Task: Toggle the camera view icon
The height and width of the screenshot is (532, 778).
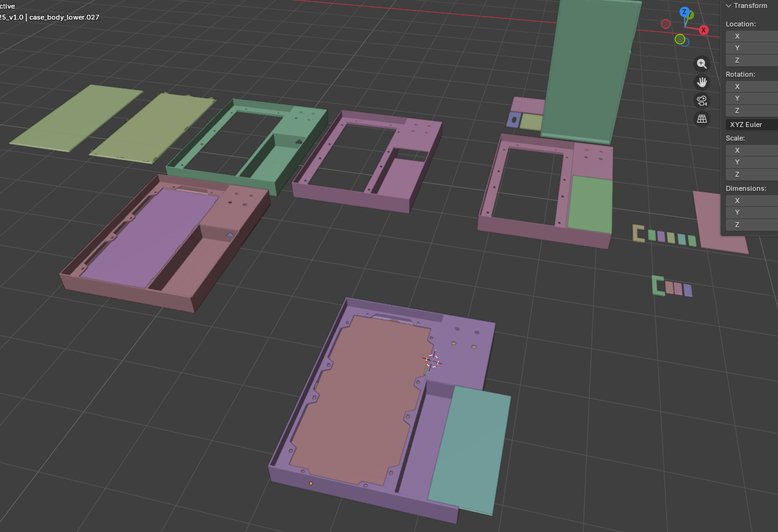Action: click(x=702, y=100)
